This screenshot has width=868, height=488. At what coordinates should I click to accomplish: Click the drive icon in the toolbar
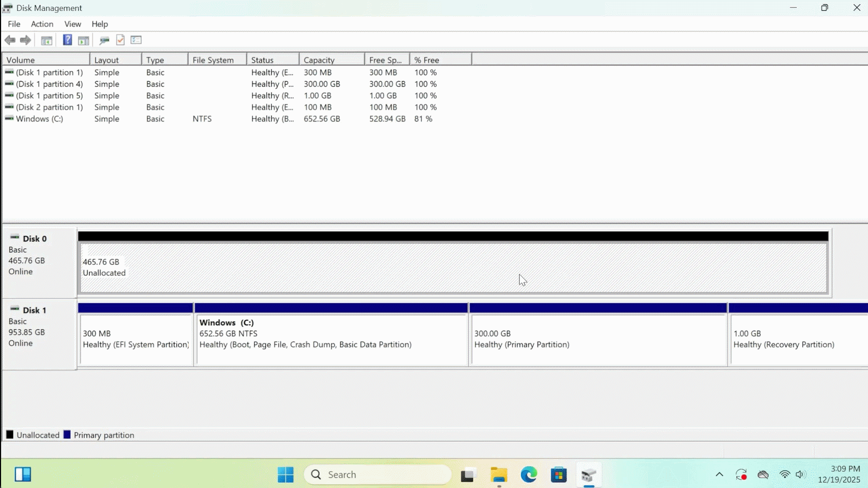pyautogui.click(x=104, y=40)
